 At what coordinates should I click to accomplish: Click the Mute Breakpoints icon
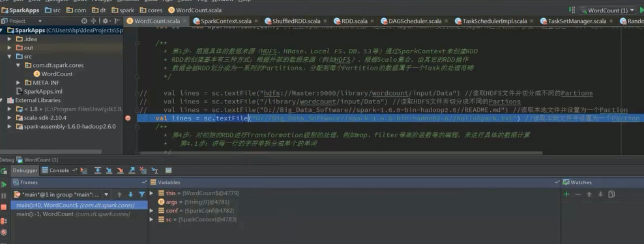4,232
